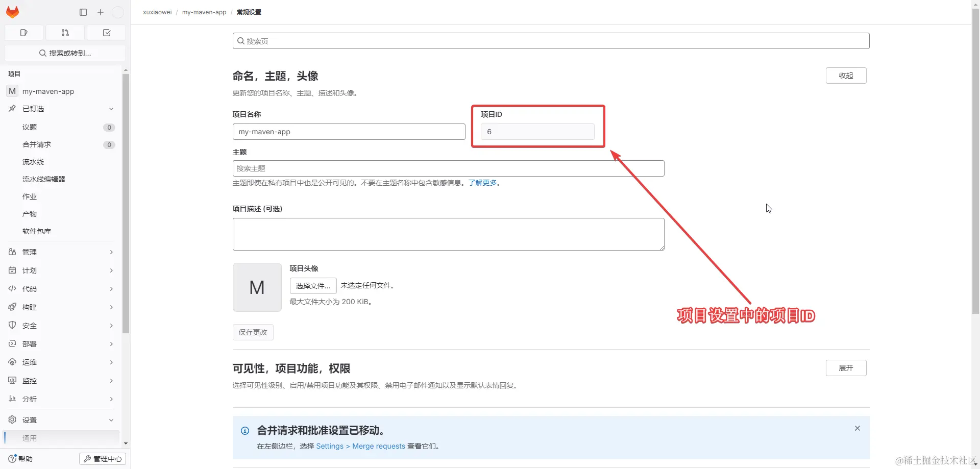This screenshot has height=469, width=980.
Task: Open merge requests shortcut icon
Action: coord(65,33)
